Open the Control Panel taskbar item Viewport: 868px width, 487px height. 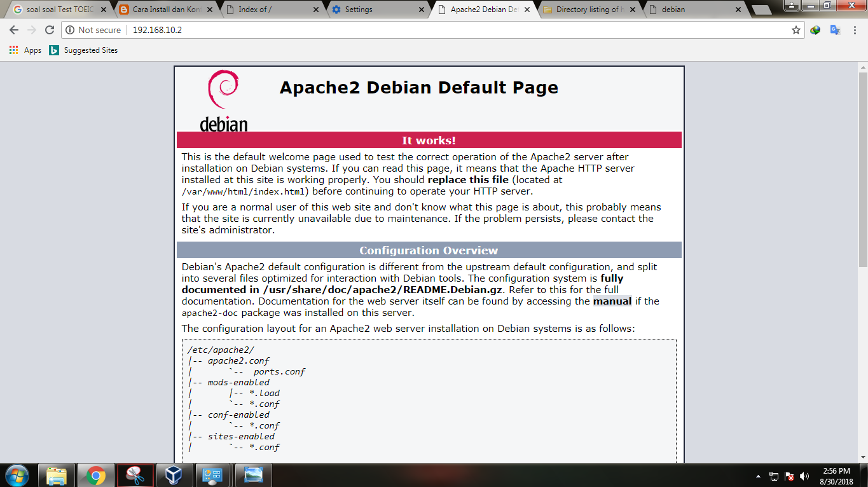coord(214,475)
